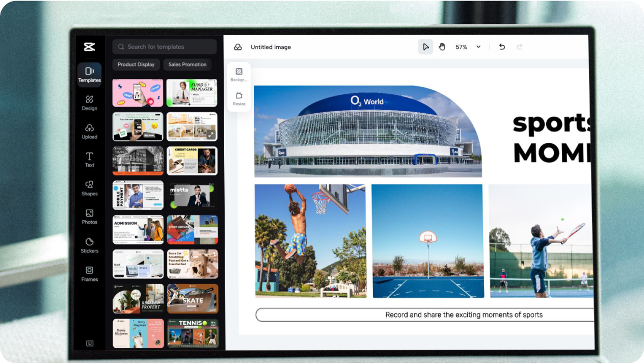Choose the Admission template thumbnail
This screenshot has height=363, width=644.
pos(138,229)
